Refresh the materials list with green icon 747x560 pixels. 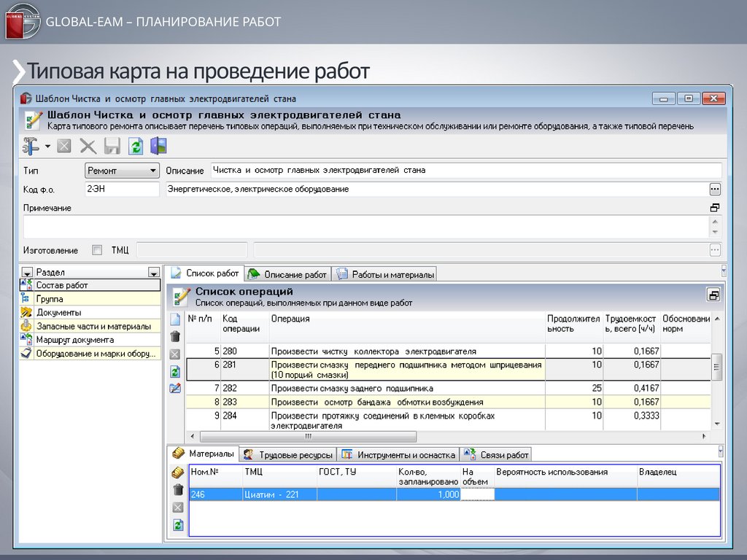coord(178,525)
